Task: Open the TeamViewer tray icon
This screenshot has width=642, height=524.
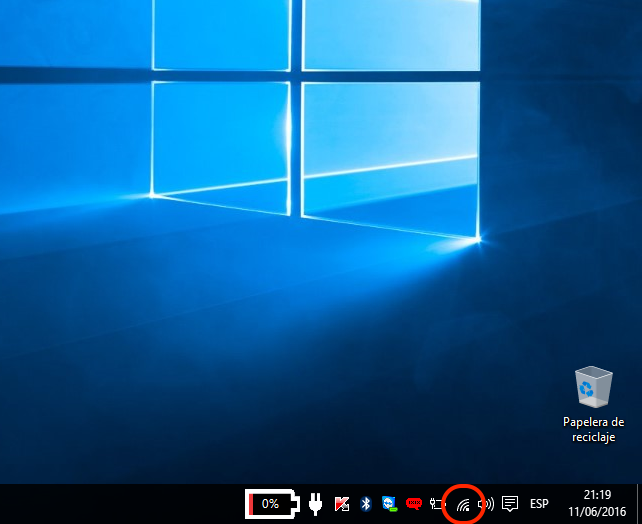Action: (389, 504)
